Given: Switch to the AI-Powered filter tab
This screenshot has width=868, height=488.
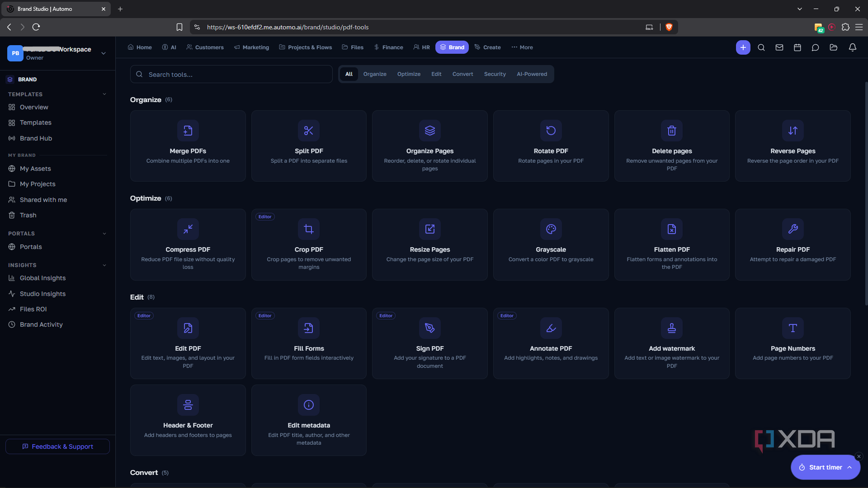Looking at the screenshot, I should (x=532, y=74).
